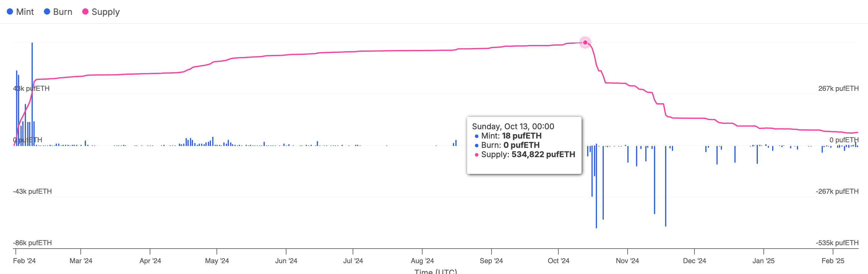The height and width of the screenshot is (274, 868).
Task: Click the -535k pufETH right axis label
Action: (837, 243)
